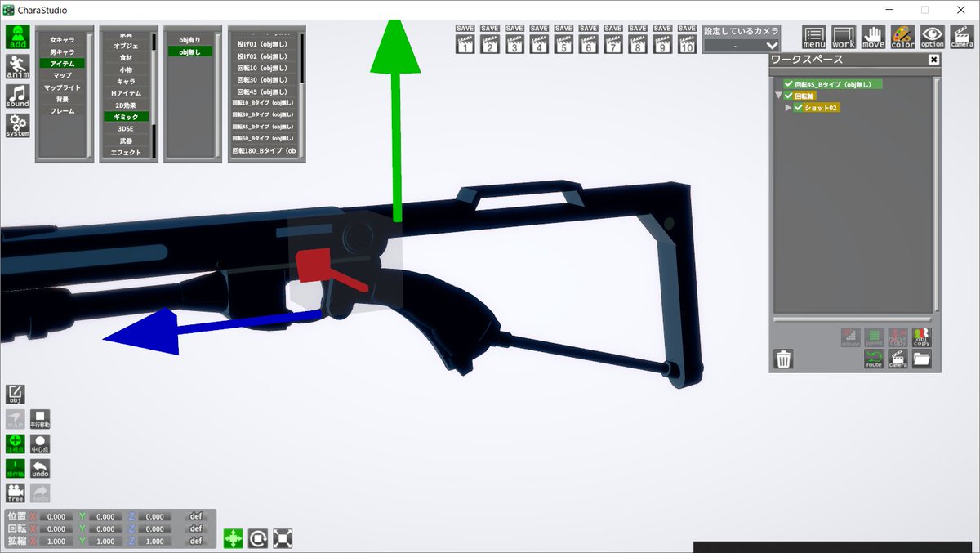Image resolution: width=980 pixels, height=553 pixels.
Task: Click camera SAVE slot 1
Action: tap(465, 40)
